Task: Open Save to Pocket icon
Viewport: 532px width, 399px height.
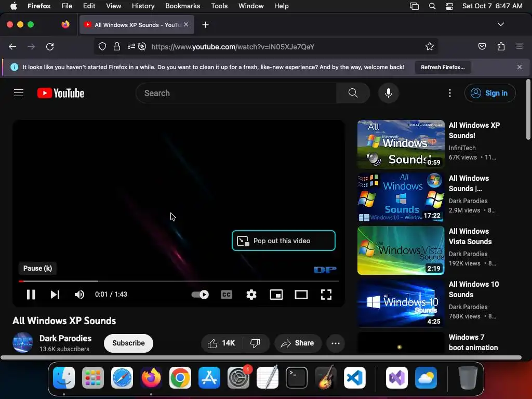Action: (482, 46)
